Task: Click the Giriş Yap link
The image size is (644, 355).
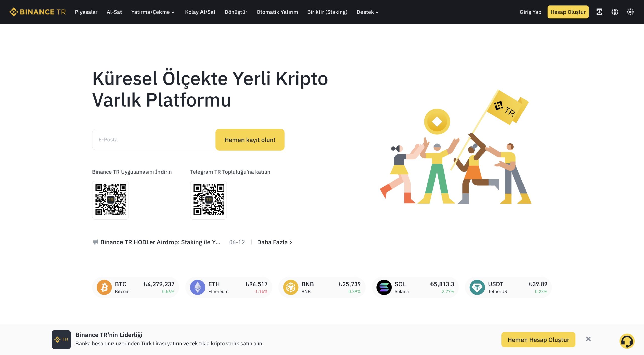Action: (x=530, y=12)
